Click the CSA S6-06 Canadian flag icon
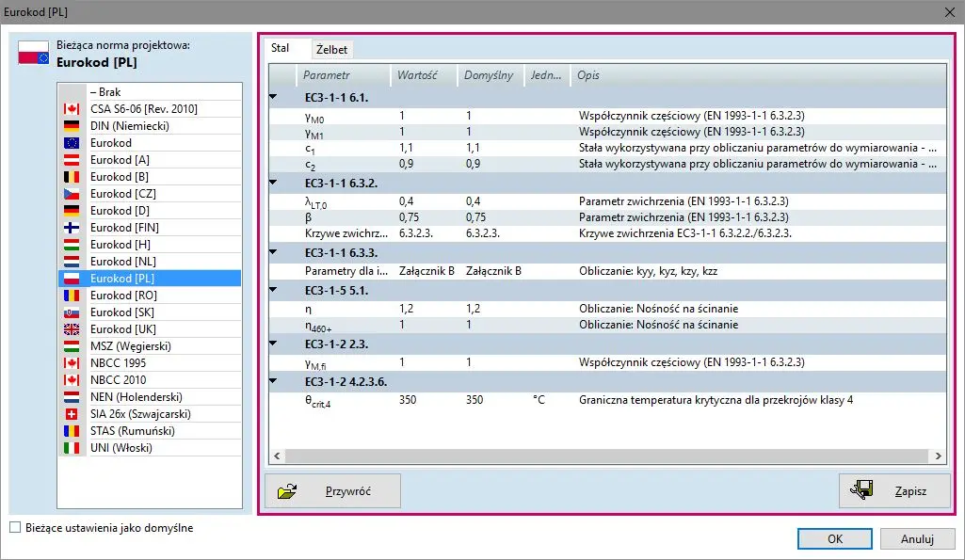This screenshot has height=560, width=965. tap(71, 109)
